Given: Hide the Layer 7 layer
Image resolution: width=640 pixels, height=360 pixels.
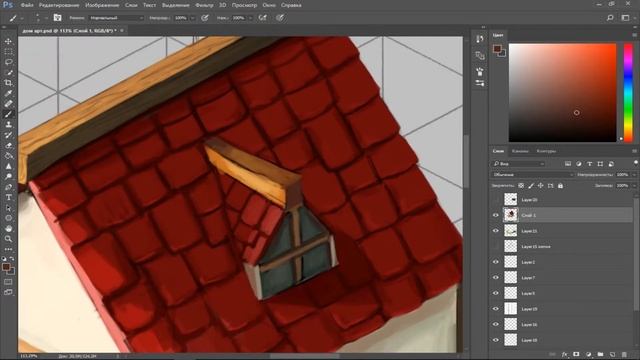Looking at the screenshot, I should point(496,278).
